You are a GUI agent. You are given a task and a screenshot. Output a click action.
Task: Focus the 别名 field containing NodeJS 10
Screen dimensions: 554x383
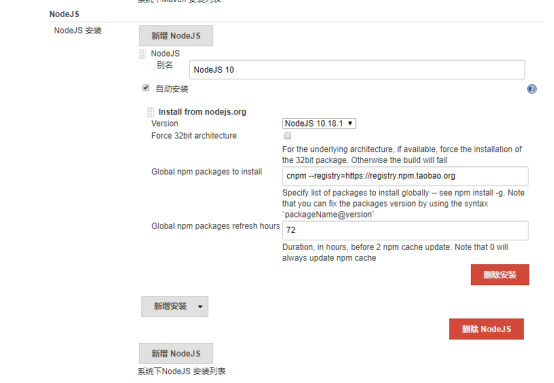click(x=357, y=70)
